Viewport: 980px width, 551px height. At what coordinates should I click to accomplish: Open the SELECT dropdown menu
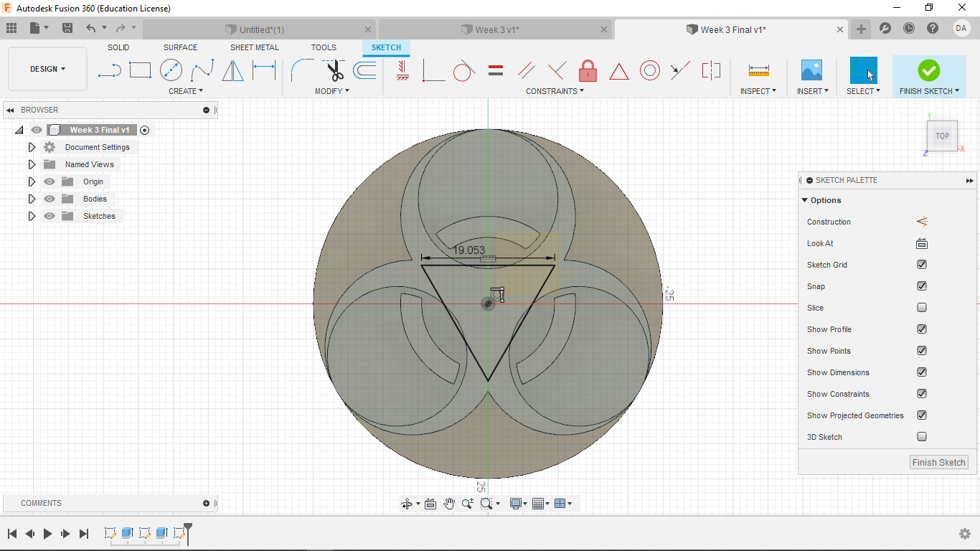coord(863,91)
